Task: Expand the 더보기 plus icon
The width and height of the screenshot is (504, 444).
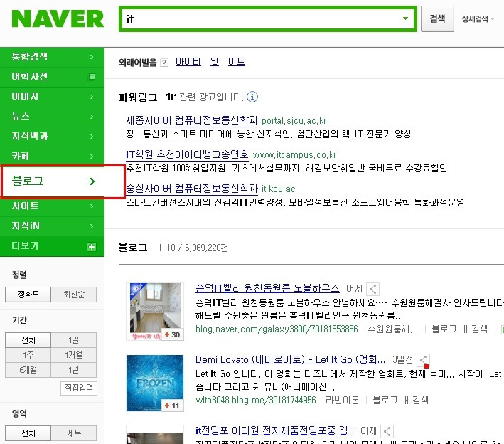Action: coord(92,247)
